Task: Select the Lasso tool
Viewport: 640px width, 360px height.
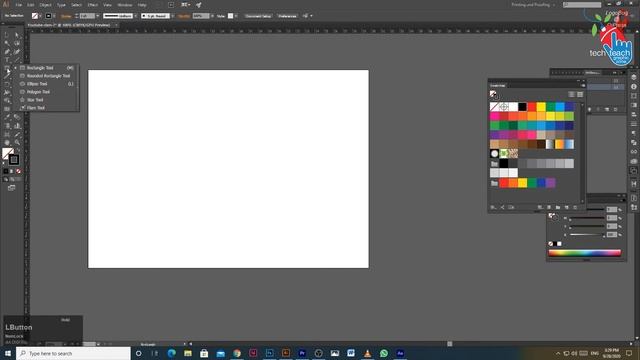Action: click(17, 43)
